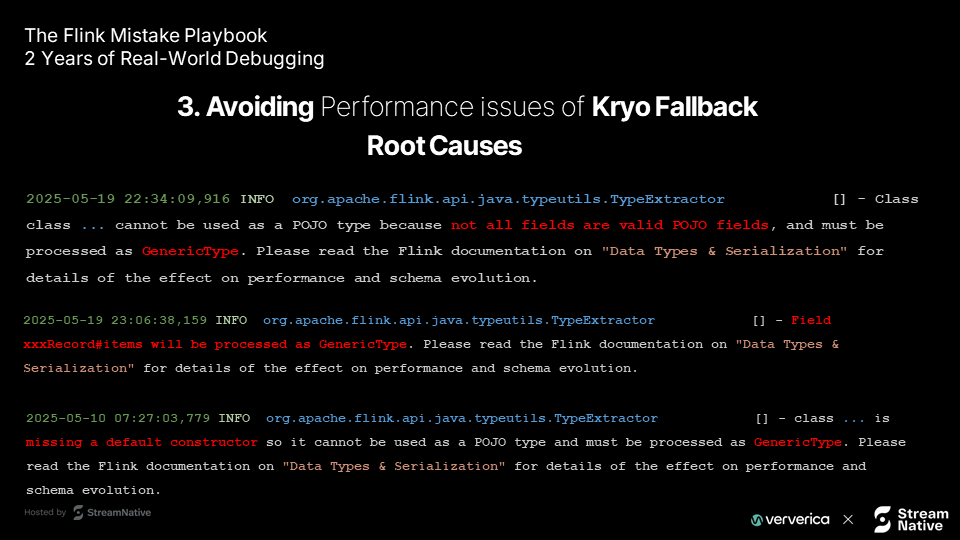Click timestamp "2025-05-10 07:27:03,779"
The width and height of the screenshot is (960, 540).
point(118,418)
